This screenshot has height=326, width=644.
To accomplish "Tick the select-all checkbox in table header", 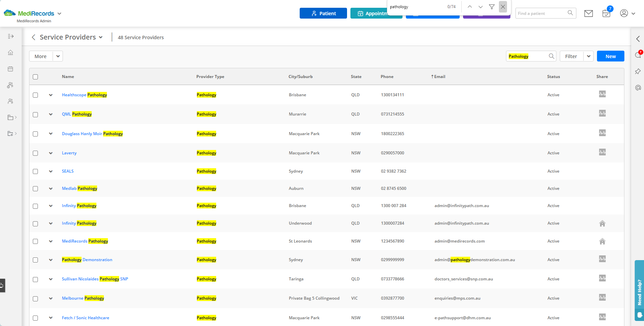I will 36,77.
